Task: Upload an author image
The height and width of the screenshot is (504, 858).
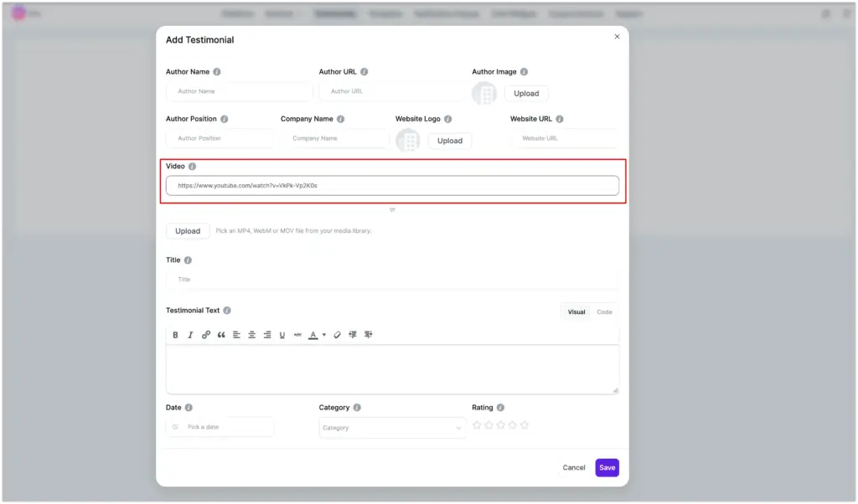Action: pos(526,94)
